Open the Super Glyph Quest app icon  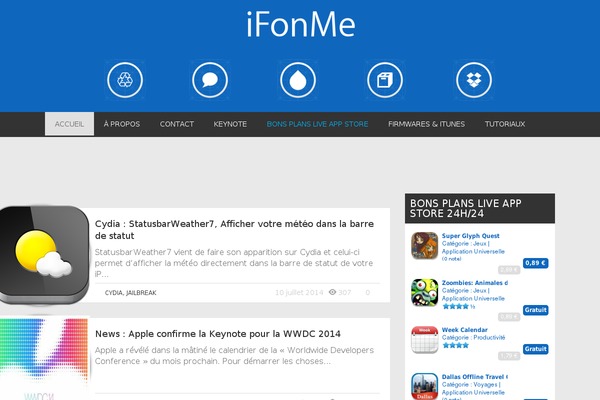pyautogui.click(x=424, y=246)
